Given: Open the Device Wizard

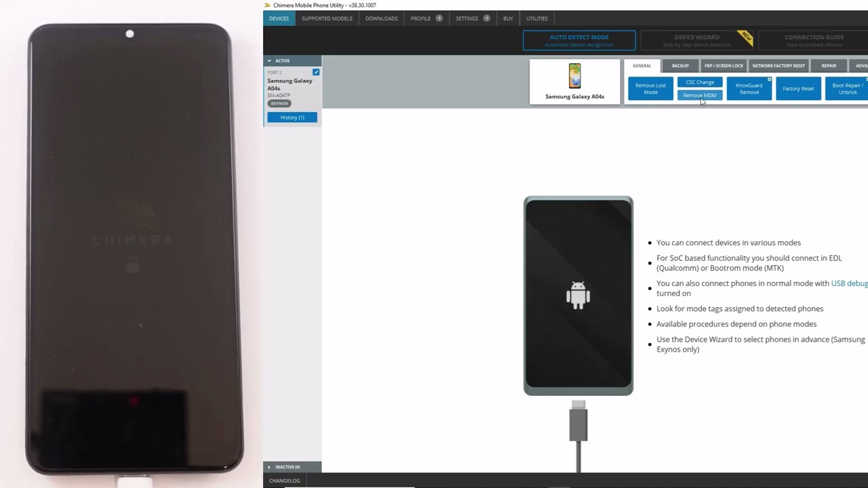Looking at the screenshot, I should pyautogui.click(x=696, y=41).
